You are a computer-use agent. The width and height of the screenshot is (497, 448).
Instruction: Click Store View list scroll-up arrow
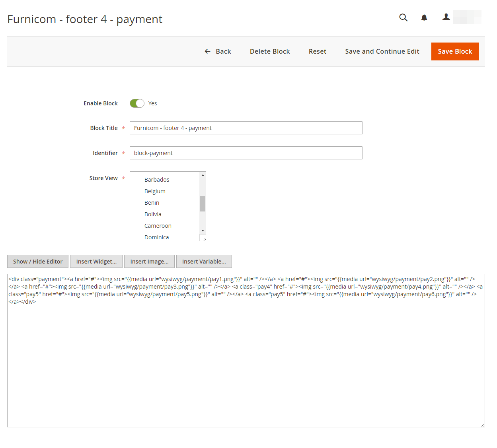pyautogui.click(x=203, y=175)
